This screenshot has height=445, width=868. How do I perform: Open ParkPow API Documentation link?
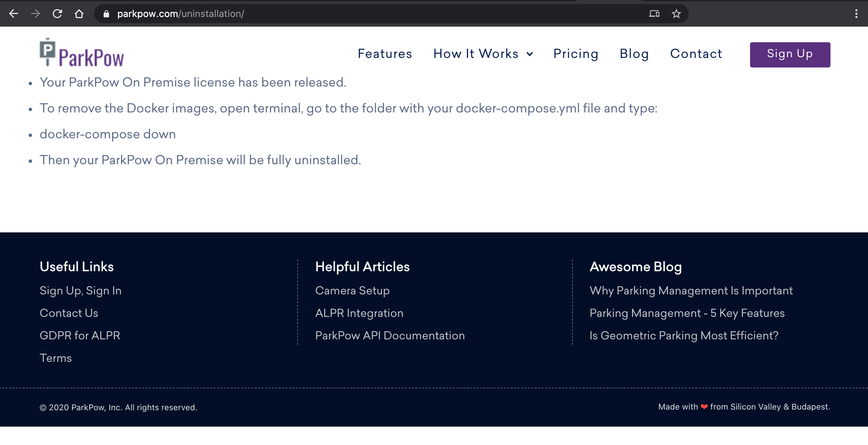(390, 336)
